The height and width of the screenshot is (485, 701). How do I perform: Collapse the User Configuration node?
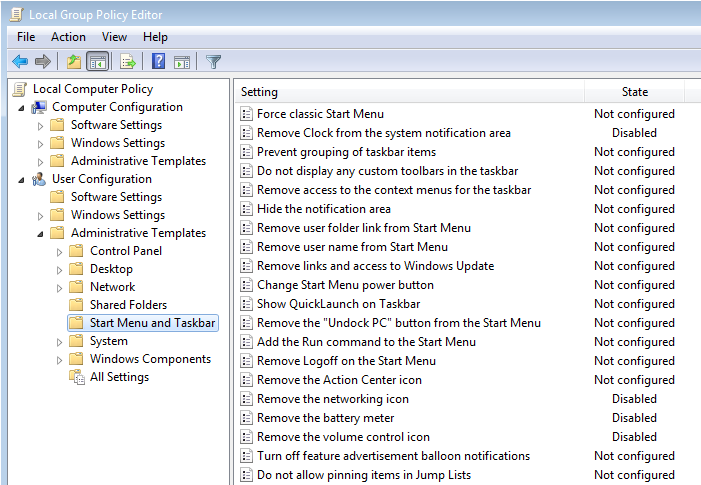pos(21,181)
